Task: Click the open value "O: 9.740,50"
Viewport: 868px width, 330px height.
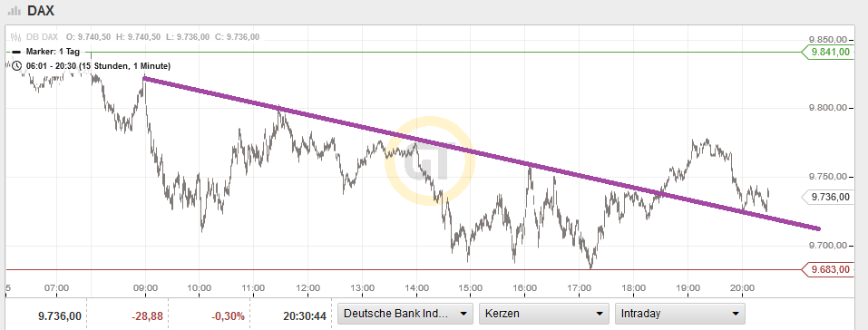Action: [x=89, y=38]
